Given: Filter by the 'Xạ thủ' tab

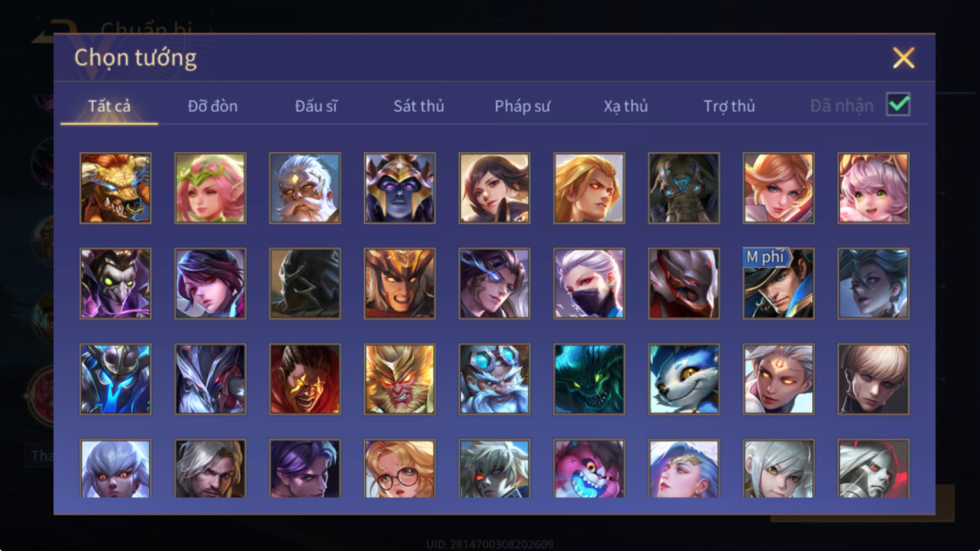Looking at the screenshot, I should point(626,106).
